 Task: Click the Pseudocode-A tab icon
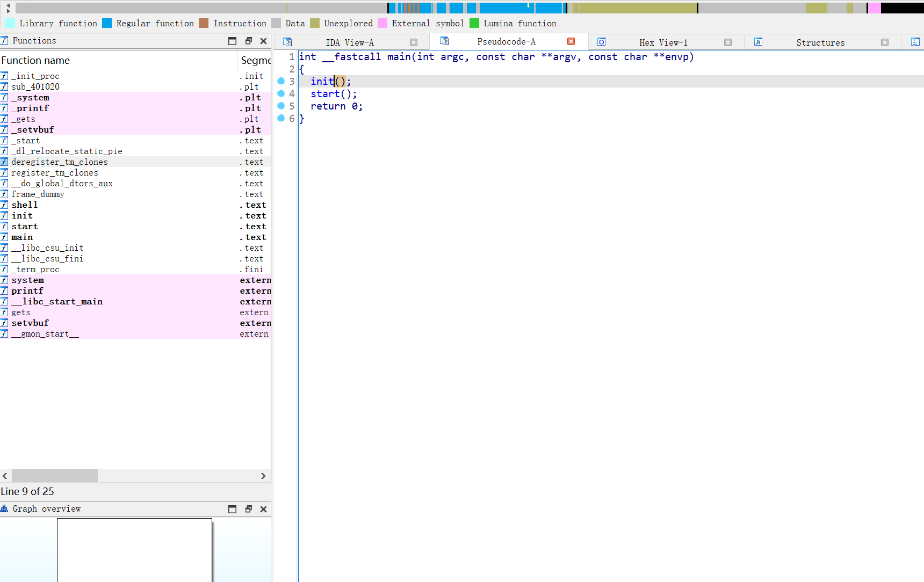[444, 41]
